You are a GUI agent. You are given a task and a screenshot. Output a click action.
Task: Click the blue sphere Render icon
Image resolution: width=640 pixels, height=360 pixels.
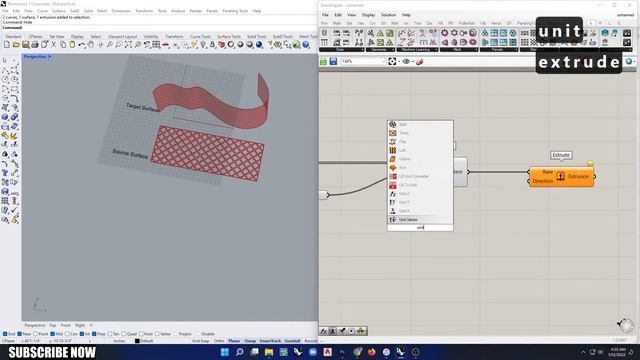pos(259,44)
